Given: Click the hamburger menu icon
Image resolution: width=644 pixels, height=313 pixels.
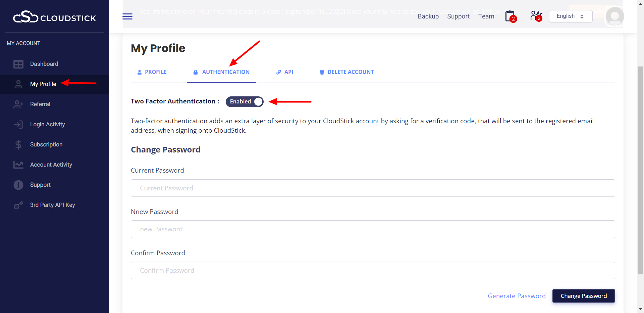Looking at the screenshot, I should [x=127, y=16].
